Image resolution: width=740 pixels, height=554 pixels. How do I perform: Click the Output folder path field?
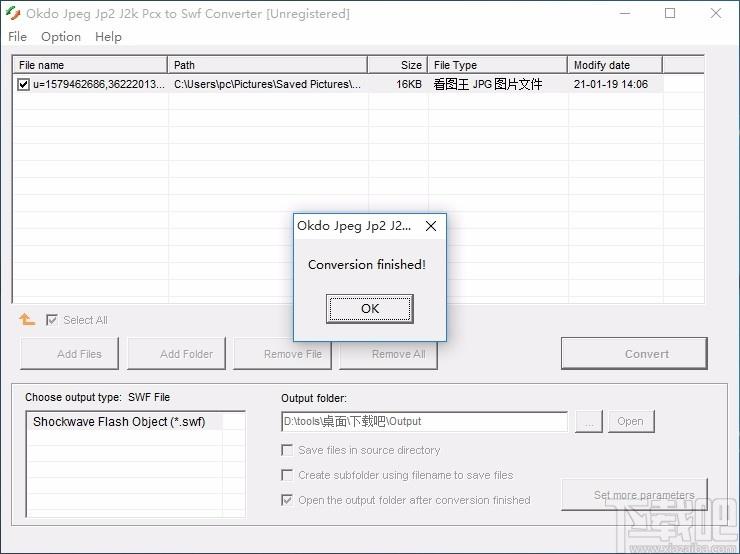click(x=425, y=421)
